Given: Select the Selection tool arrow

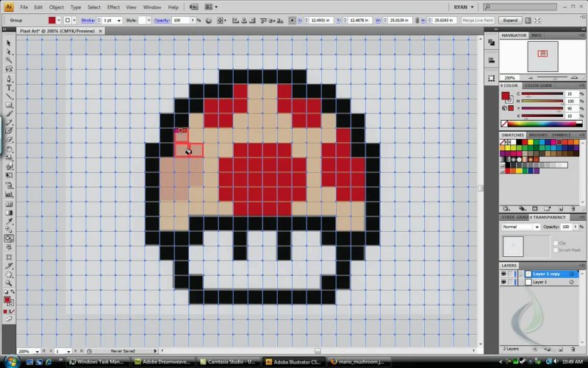Looking at the screenshot, I should [9, 43].
